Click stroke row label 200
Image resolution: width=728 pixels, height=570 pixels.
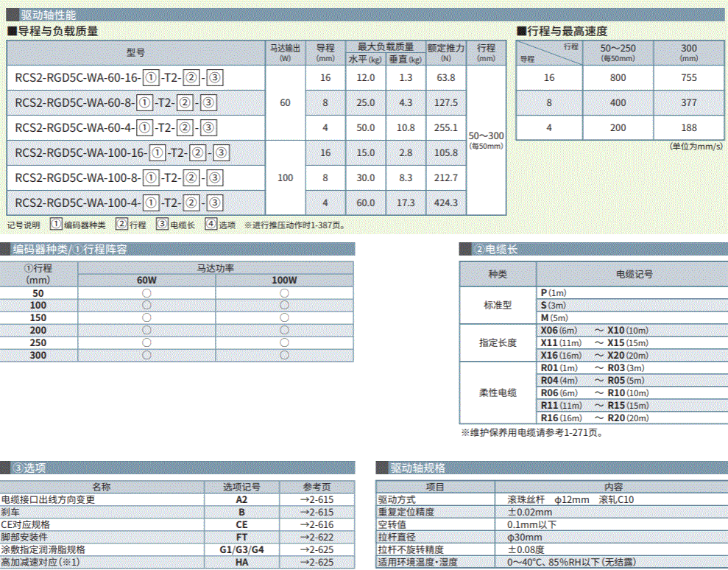coord(38,331)
